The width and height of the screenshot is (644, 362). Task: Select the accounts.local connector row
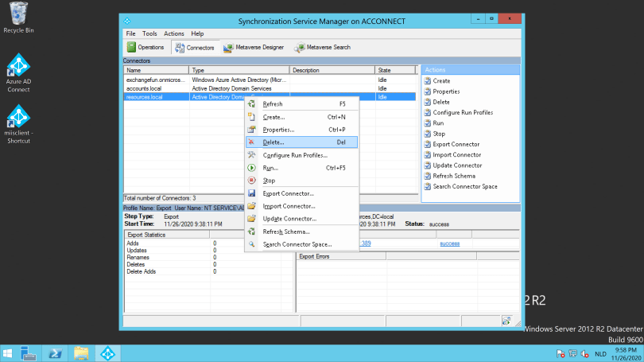pyautogui.click(x=144, y=88)
